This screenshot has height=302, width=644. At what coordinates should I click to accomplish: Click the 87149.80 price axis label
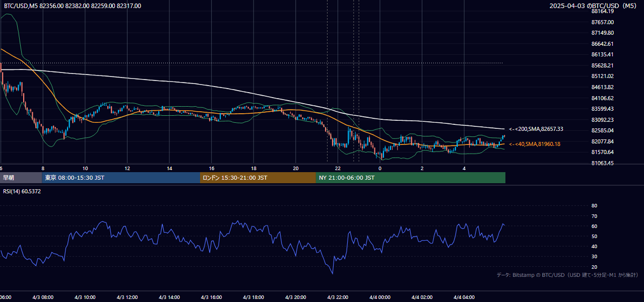602,33
